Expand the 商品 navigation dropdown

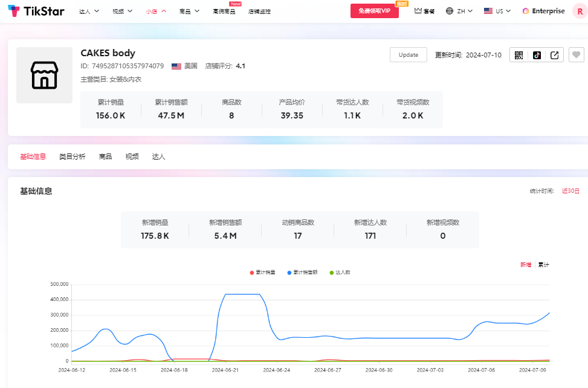coord(189,11)
